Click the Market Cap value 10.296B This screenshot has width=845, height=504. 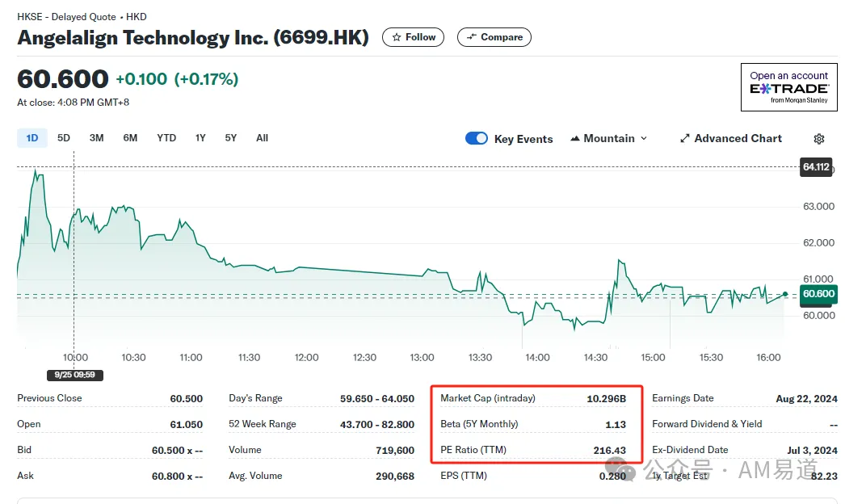(606, 399)
